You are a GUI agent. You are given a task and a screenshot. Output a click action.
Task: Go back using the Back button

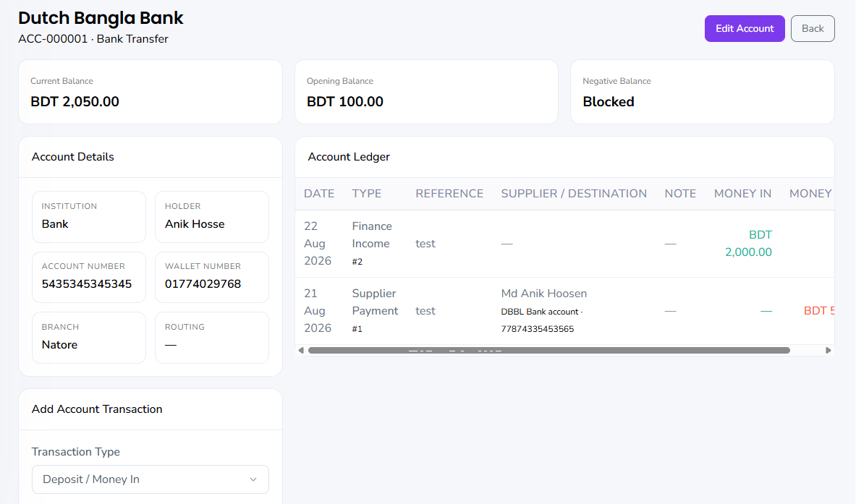[x=813, y=28]
